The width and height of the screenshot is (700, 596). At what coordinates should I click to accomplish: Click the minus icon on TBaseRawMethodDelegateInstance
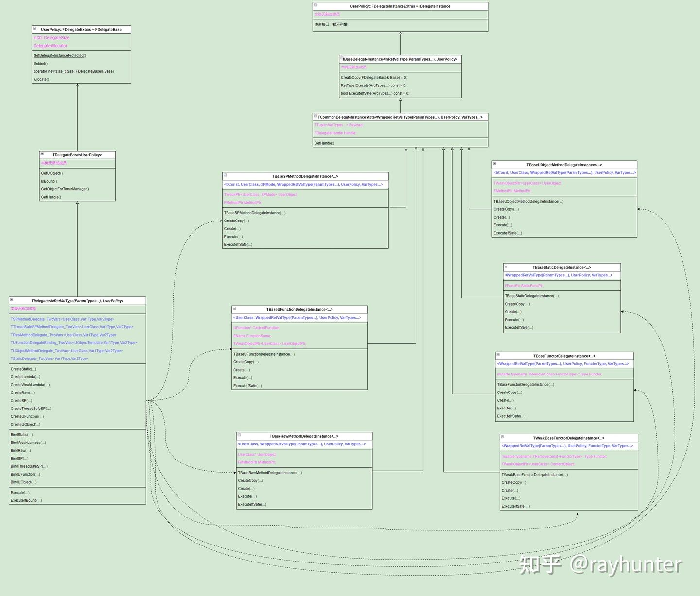click(239, 435)
